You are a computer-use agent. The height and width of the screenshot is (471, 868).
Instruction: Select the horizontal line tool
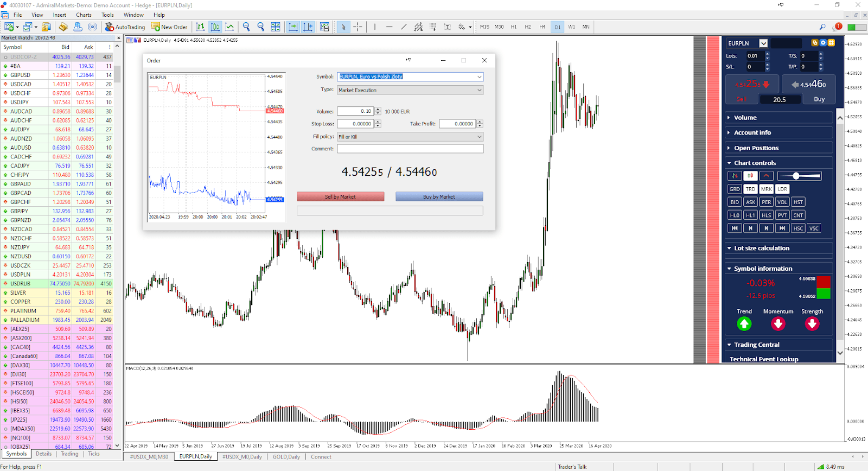click(x=389, y=27)
